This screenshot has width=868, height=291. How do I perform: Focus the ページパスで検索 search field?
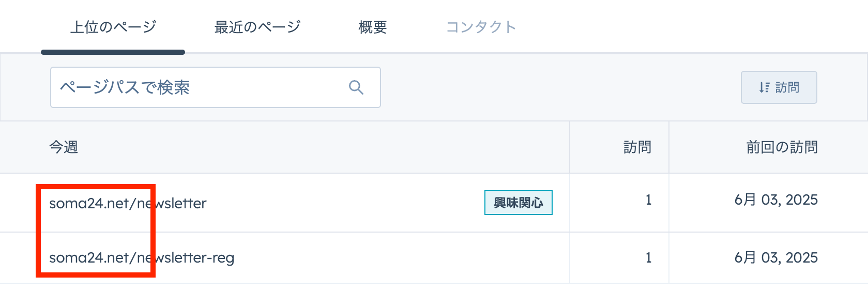(216, 87)
